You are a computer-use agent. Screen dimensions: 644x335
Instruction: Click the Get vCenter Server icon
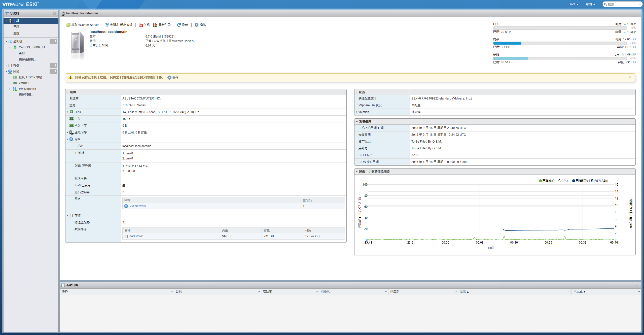[x=68, y=25]
